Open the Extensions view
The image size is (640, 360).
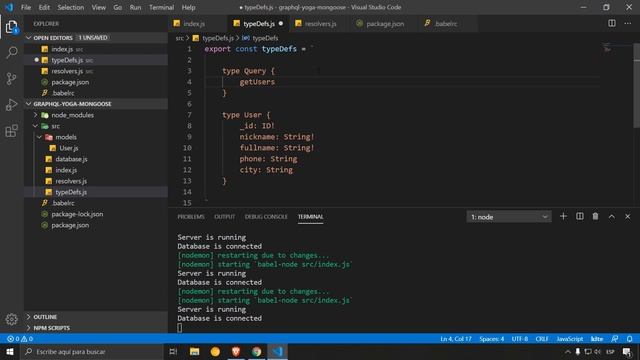tap(11, 131)
